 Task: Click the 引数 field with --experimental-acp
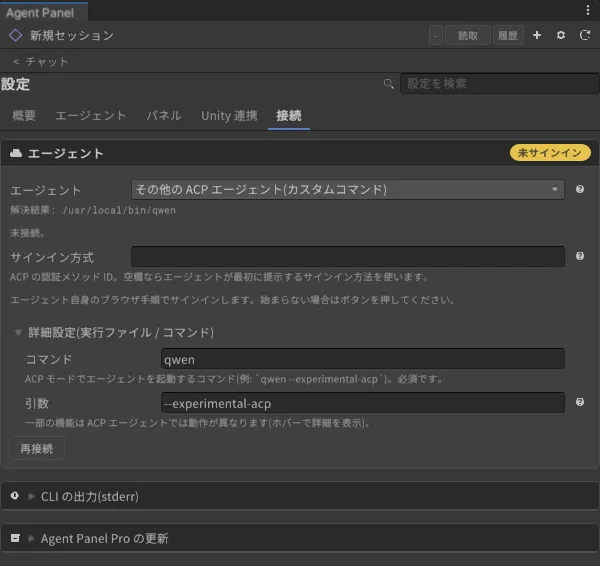362,403
